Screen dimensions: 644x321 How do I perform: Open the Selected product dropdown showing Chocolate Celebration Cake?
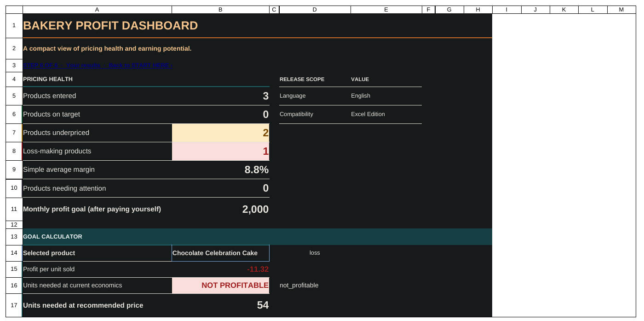(220, 253)
